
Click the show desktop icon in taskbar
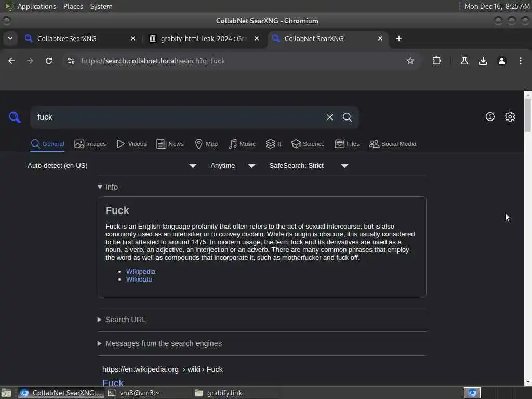coord(6,393)
